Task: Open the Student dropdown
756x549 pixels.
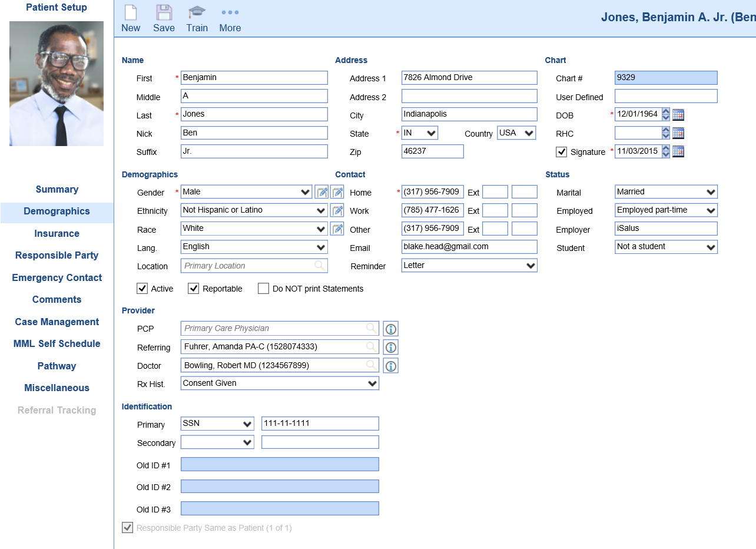Action: 666,247
